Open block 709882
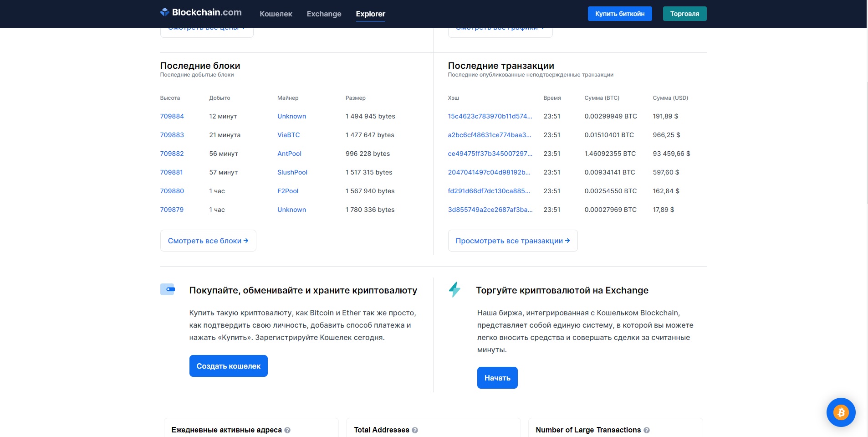 (172, 154)
